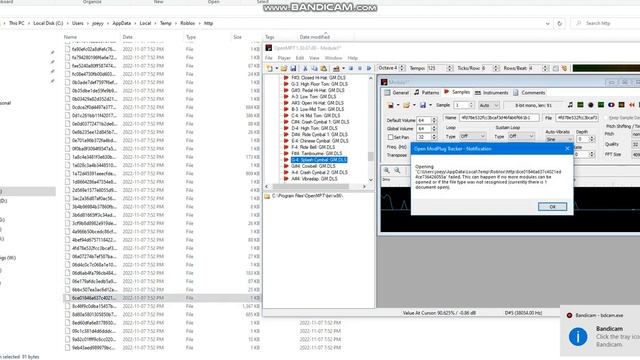Click the Save disk icon in OpenMPT main toolbar
640x360 pixels.
(x=293, y=68)
